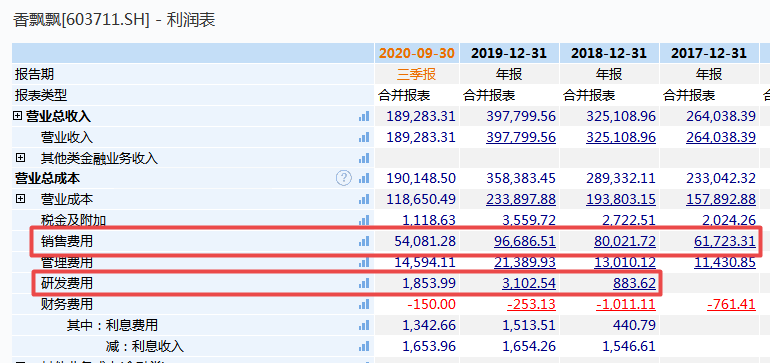
Task: Open chart icon for 研发费用 row
Action: pyautogui.click(x=364, y=283)
